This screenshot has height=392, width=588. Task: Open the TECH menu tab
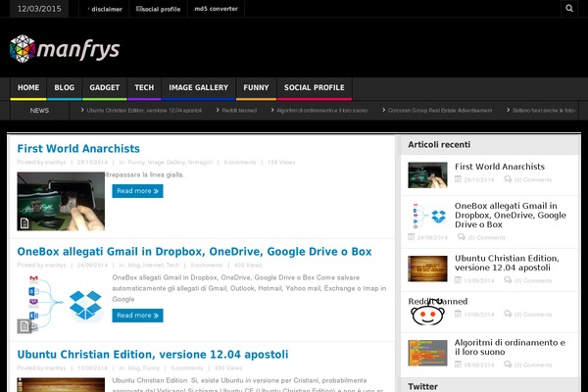[x=144, y=88]
